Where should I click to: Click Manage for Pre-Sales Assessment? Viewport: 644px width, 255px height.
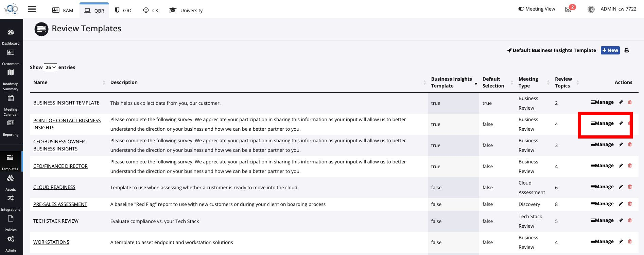pos(602,204)
